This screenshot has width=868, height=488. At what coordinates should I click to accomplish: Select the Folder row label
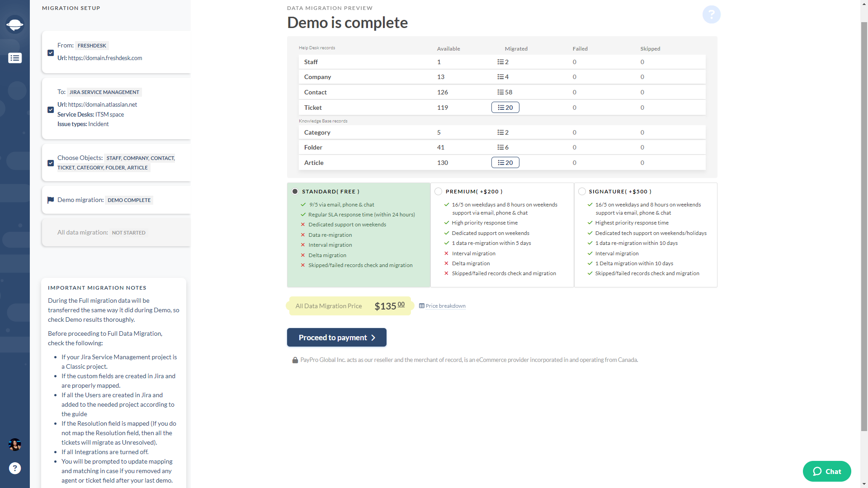pos(313,147)
